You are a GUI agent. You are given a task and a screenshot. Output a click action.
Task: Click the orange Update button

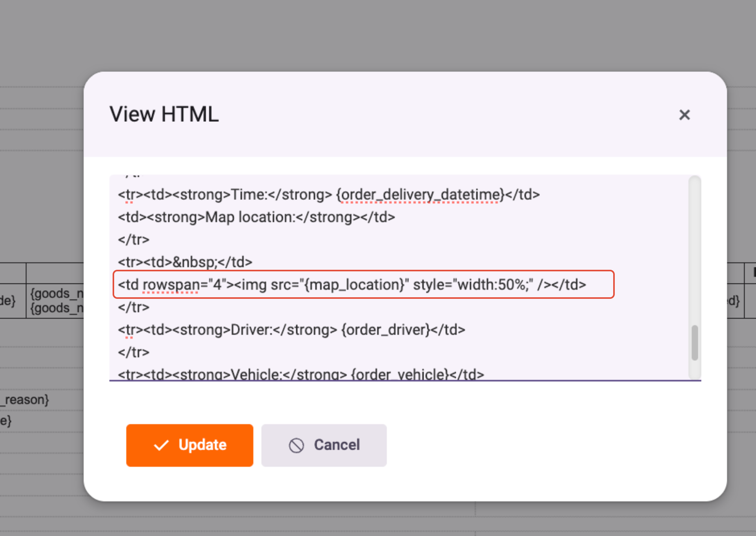189,445
